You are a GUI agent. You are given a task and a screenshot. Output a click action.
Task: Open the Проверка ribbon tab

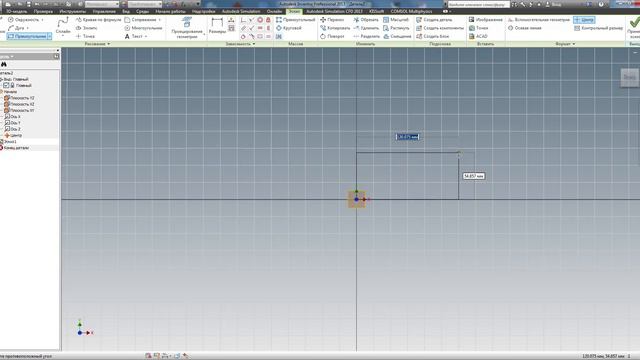pos(43,11)
